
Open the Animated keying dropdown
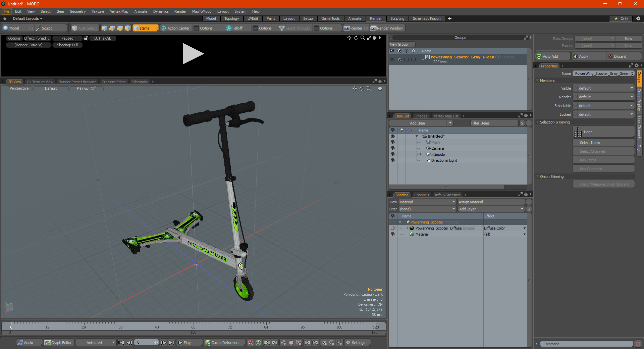96,343
